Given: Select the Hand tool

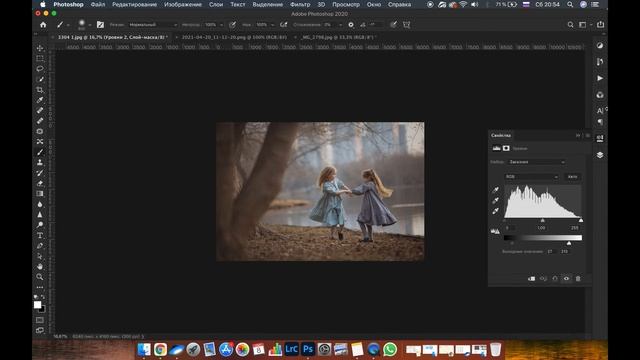Looking at the screenshot, I should point(40,267).
